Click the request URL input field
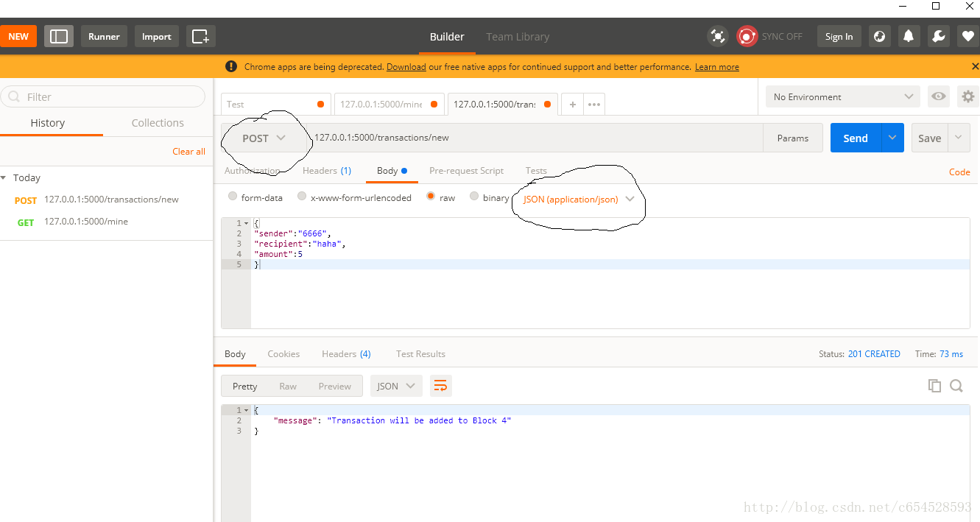Viewport: 980px width, 522px height. tap(535, 138)
